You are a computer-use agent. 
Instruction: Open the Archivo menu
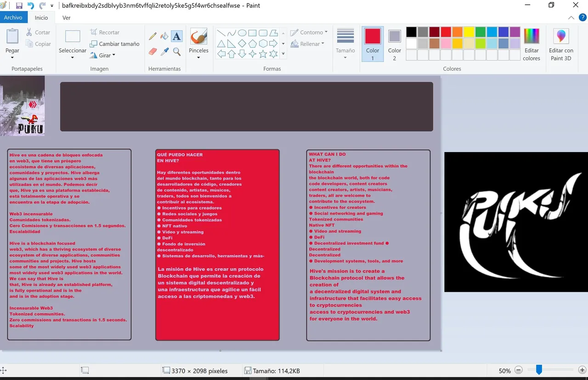point(13,17)
